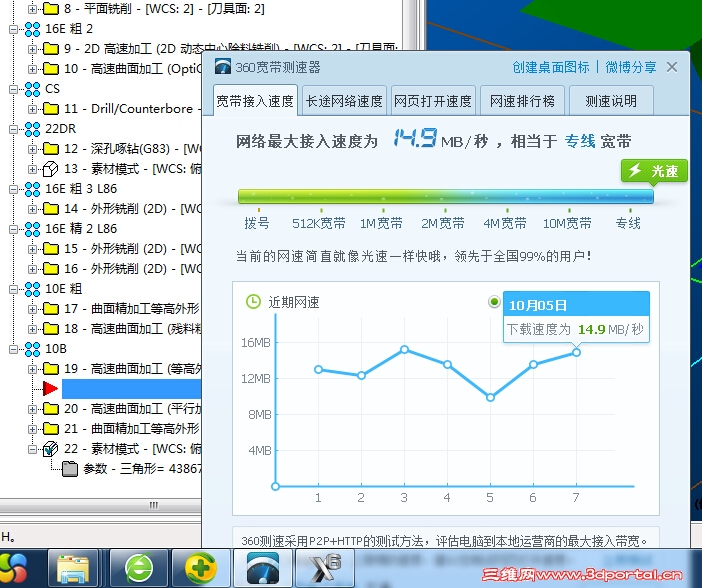Open the 360 security guard taskbar icon
The height and width of the screenshot is (588, 702).
tap(201, 569)
